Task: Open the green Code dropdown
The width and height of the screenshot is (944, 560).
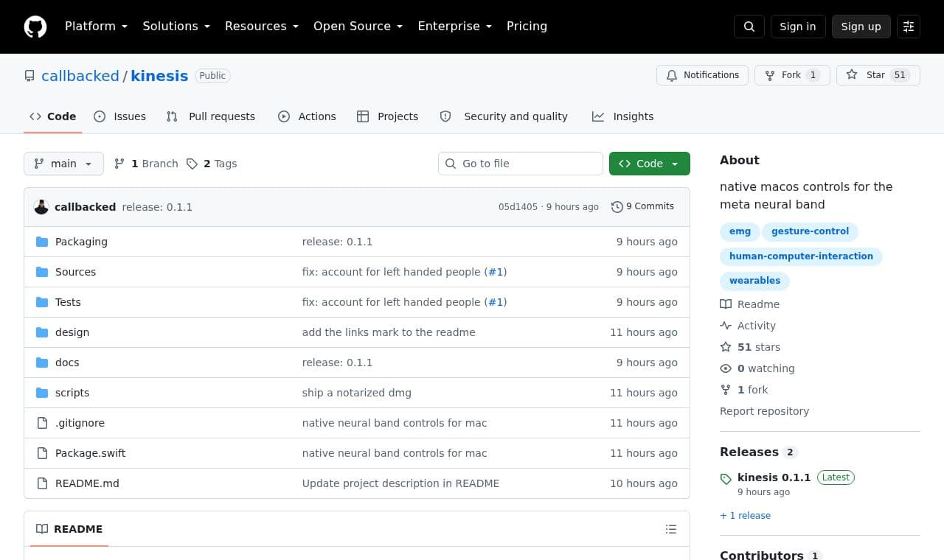Action: click(x=650, y=164)
